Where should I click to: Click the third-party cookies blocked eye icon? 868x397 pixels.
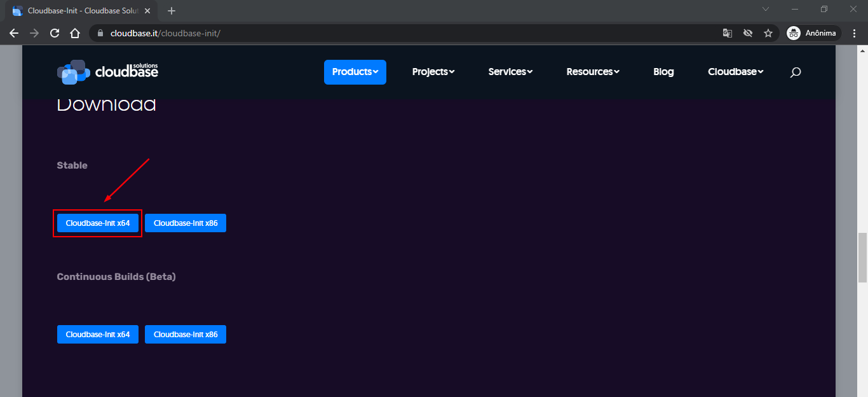[748, 33]
